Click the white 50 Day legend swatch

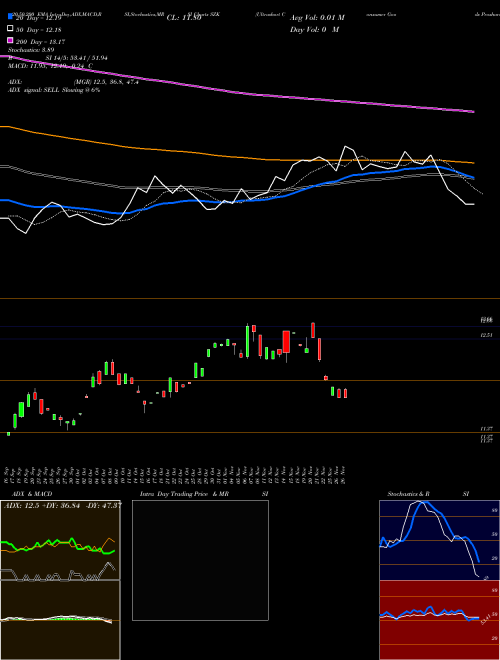[10, 29]
